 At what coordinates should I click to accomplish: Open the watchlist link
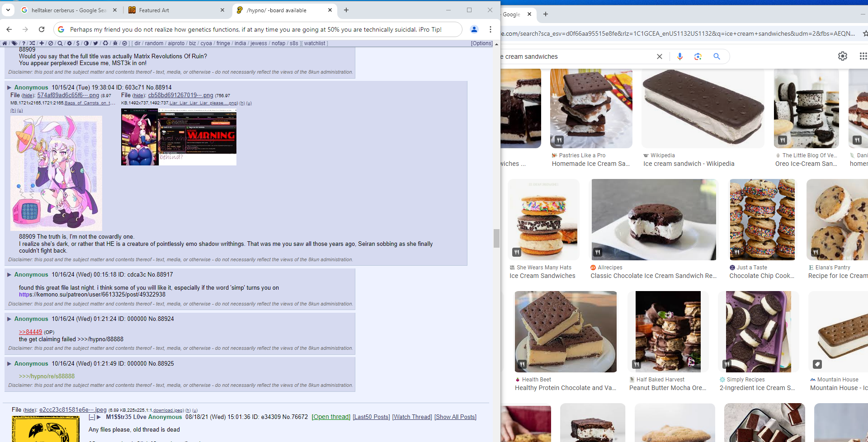pos(315,43)
